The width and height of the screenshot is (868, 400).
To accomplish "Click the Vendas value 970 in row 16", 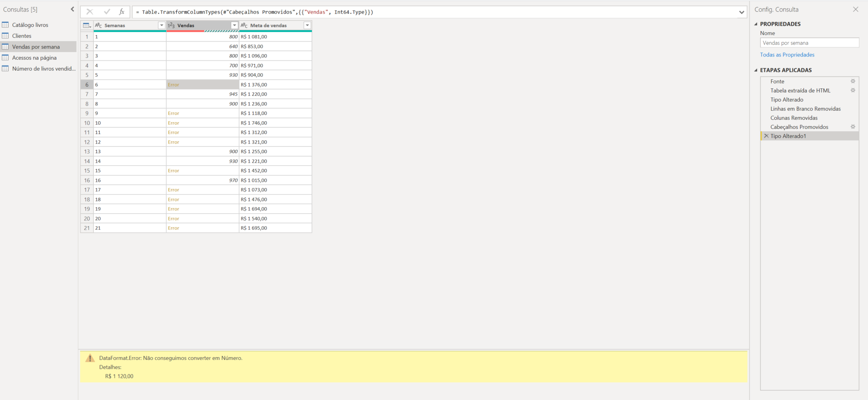I will point(203,180).
